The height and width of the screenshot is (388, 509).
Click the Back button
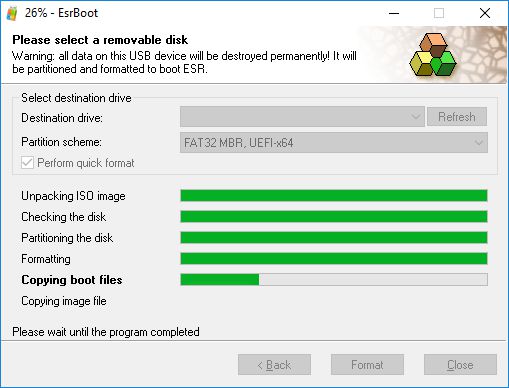(274, 365)
